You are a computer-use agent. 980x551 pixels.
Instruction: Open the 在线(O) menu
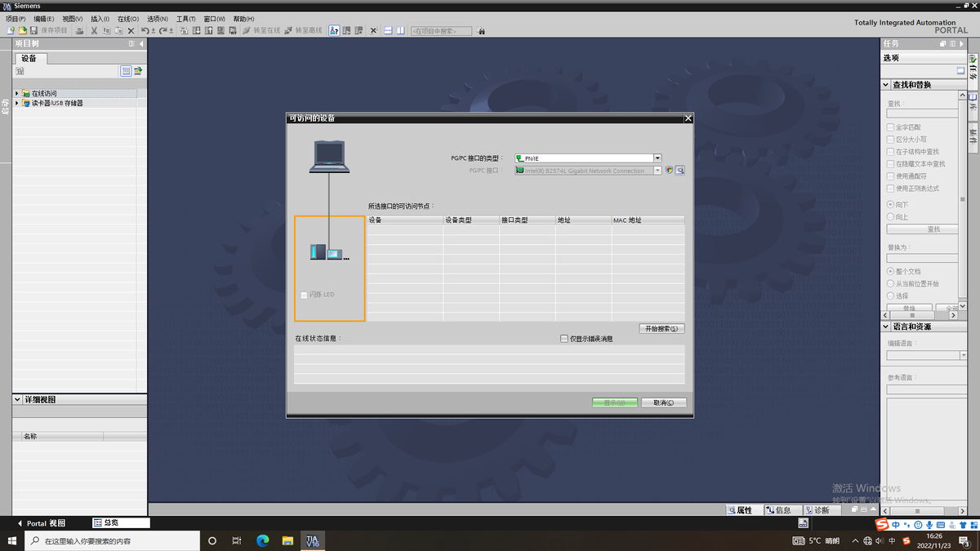127,19
